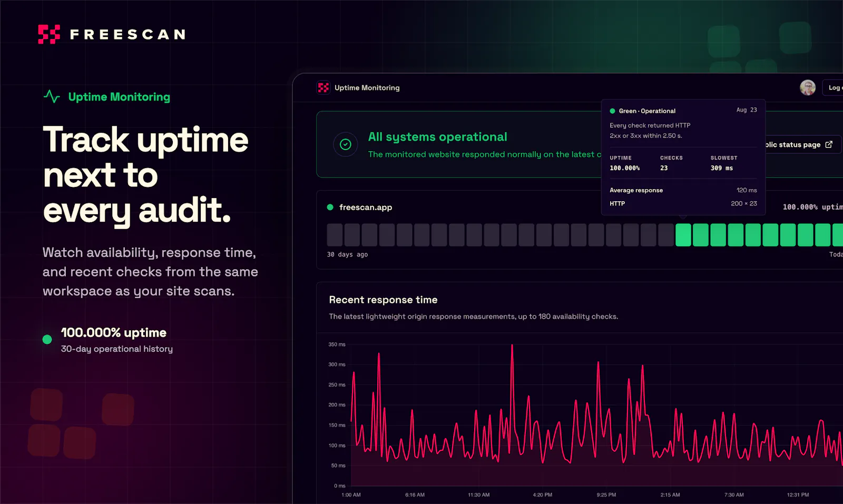Click the 200 ms axis label on the chart
The image size is (843, 504).
click(x=337, y=405)
